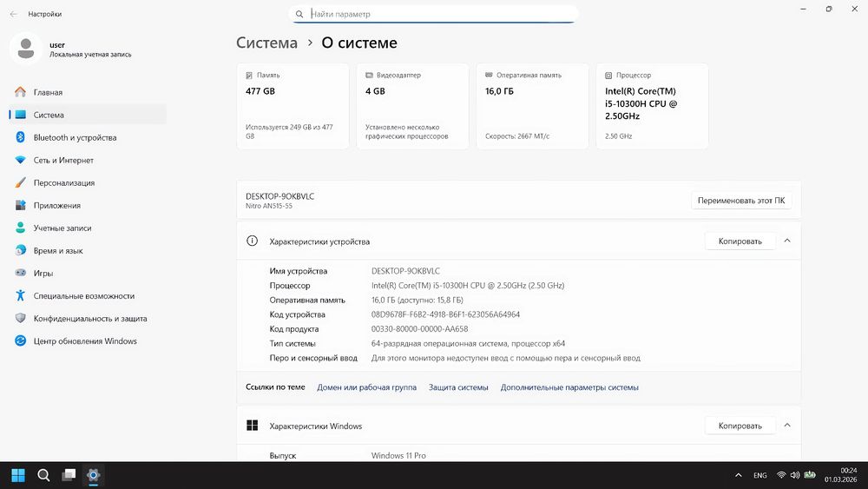
Task: Open the Start menu on taskbar
Action: [x=18, y=475]
